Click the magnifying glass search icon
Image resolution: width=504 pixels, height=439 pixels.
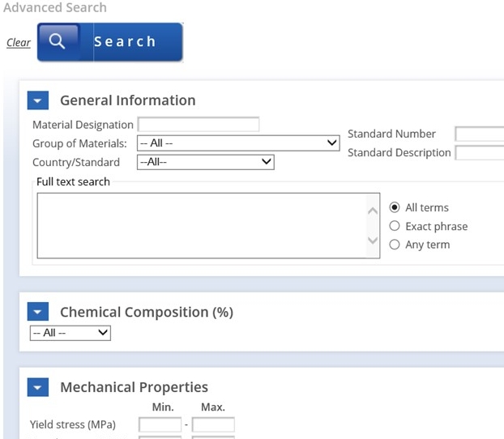tap(58, 42)
